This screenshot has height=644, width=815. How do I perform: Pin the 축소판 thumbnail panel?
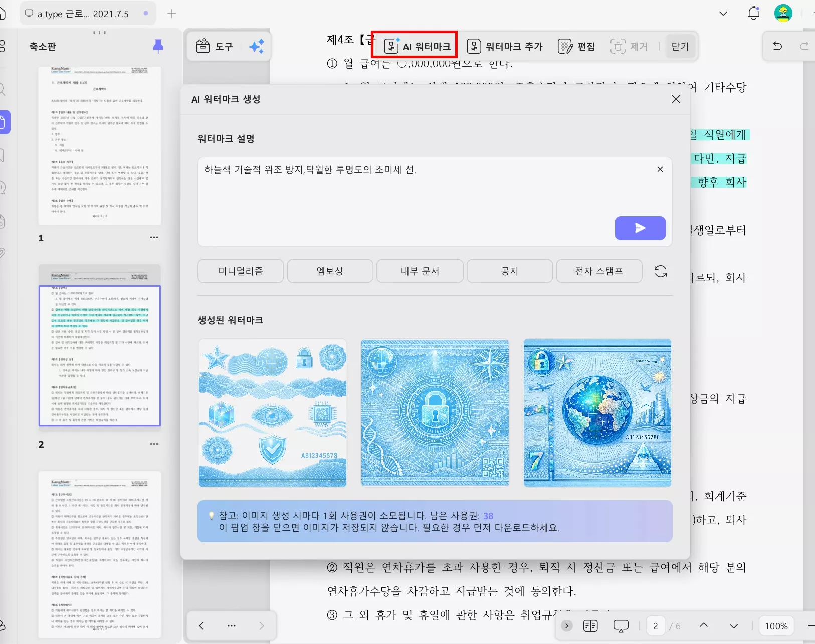158,46
